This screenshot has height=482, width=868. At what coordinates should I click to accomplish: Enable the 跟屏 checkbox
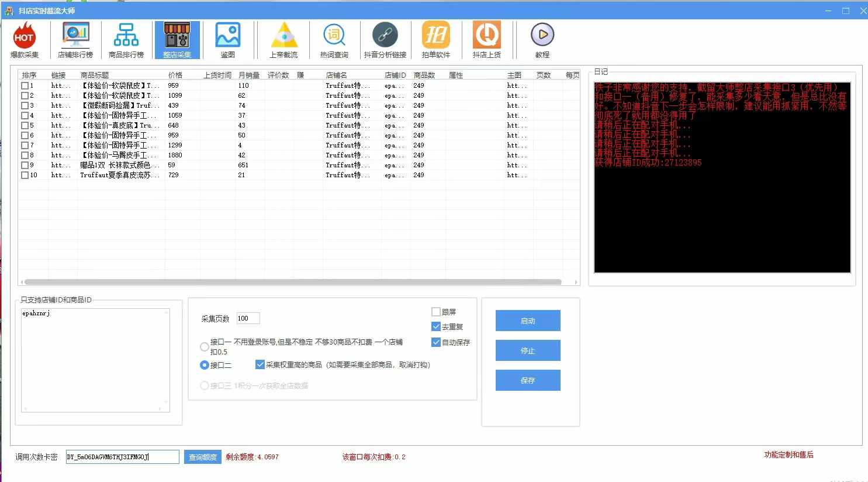point(436,312)
